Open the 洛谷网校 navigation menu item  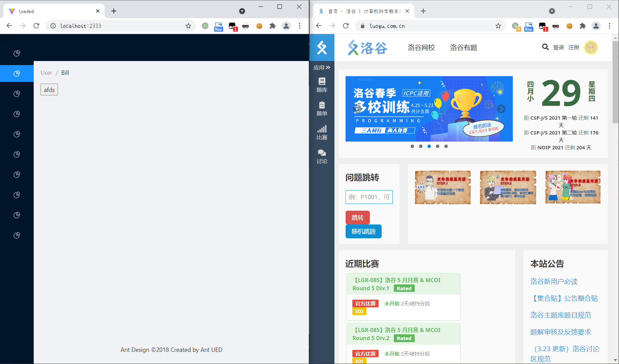click(x=421, y=48)
